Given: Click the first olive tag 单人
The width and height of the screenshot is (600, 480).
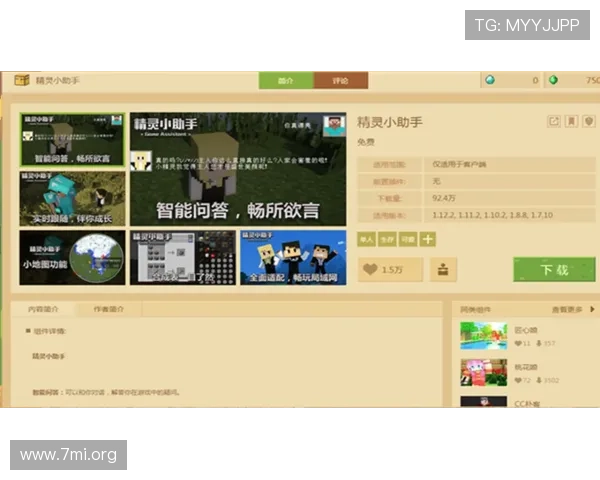Looking at the screenshot, I should point(367,240).
